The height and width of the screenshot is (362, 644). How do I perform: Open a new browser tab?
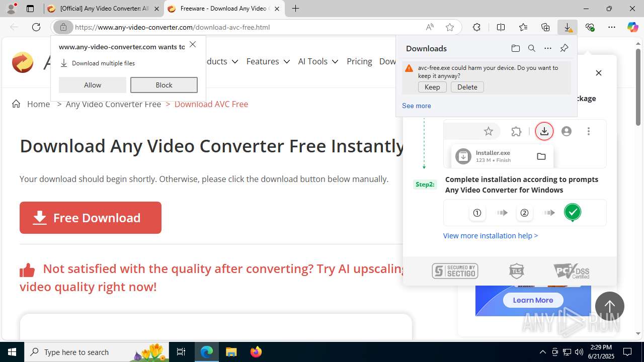pos(295,9)
